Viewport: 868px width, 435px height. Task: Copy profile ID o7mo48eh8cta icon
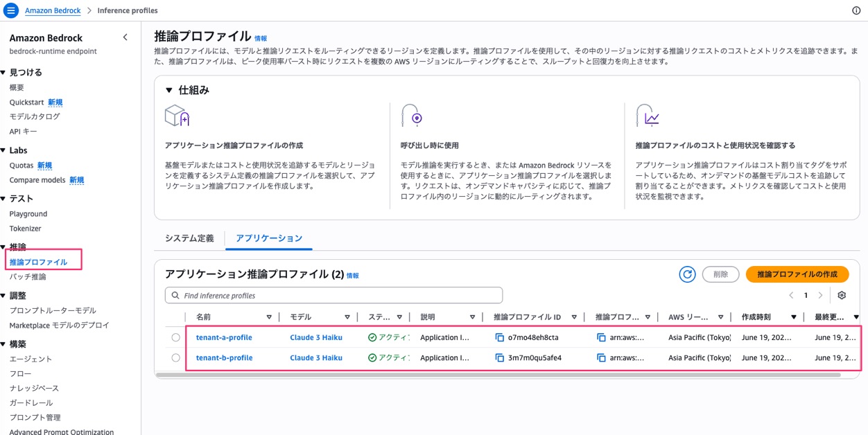[499, 337]
